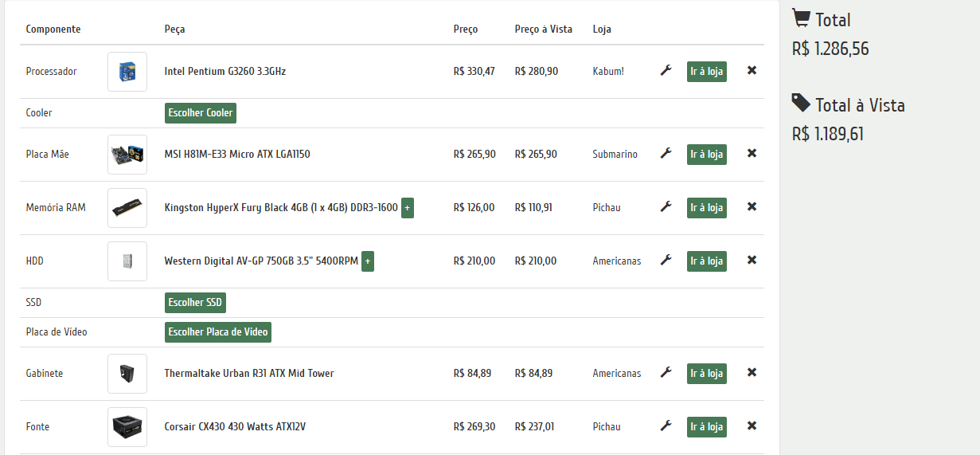The height and width of the screenshot is (455, 980).
Task: Click the processor price R$ 330,47
Action: tap(474, 71)
